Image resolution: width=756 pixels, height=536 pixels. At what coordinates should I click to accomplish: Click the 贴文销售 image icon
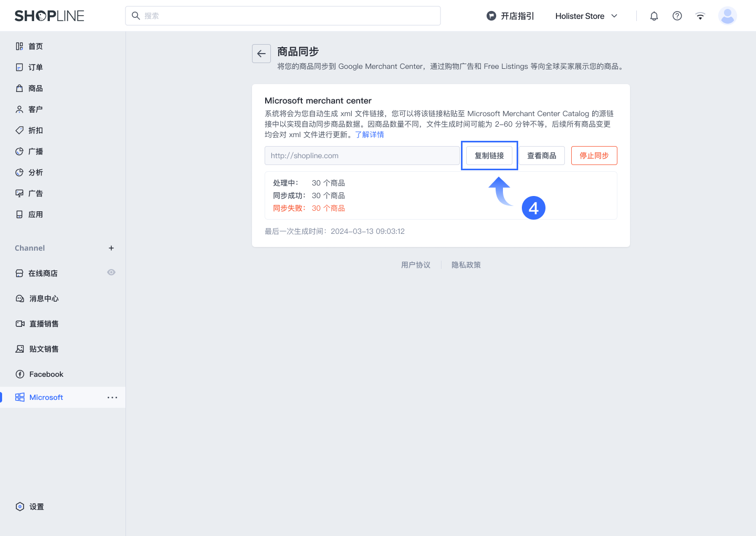(x=20, y=349)
